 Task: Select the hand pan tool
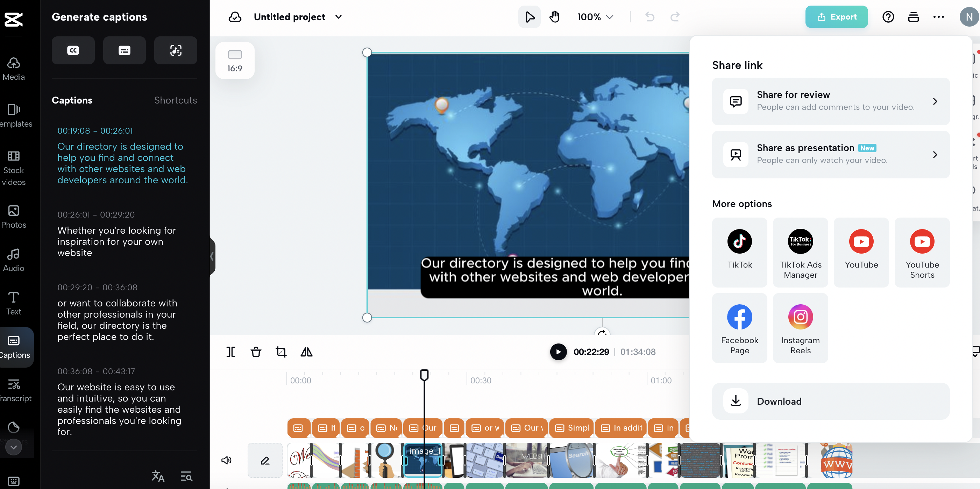pyautogui.click(x=554, y=17)
